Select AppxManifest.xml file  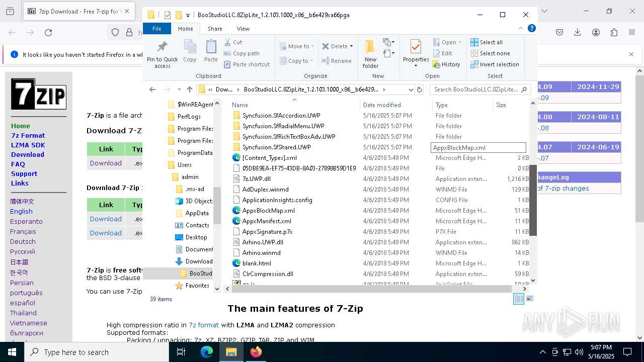click(x=267, y=221)
